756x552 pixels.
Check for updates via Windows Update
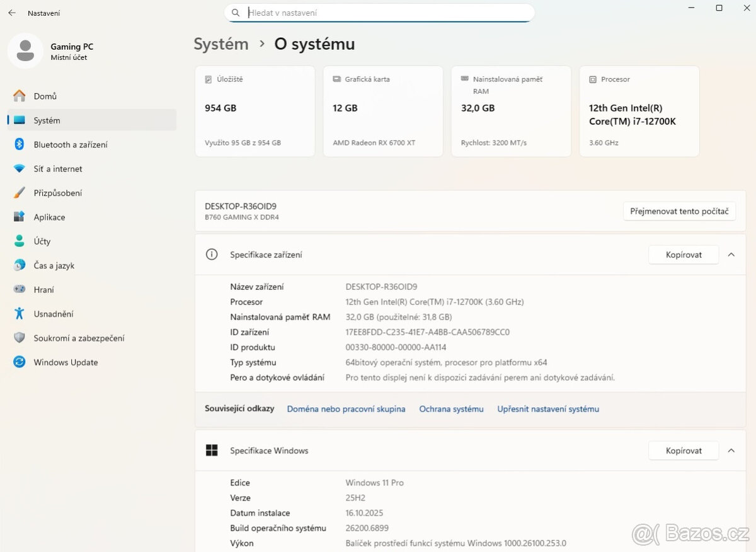[66, 362]
